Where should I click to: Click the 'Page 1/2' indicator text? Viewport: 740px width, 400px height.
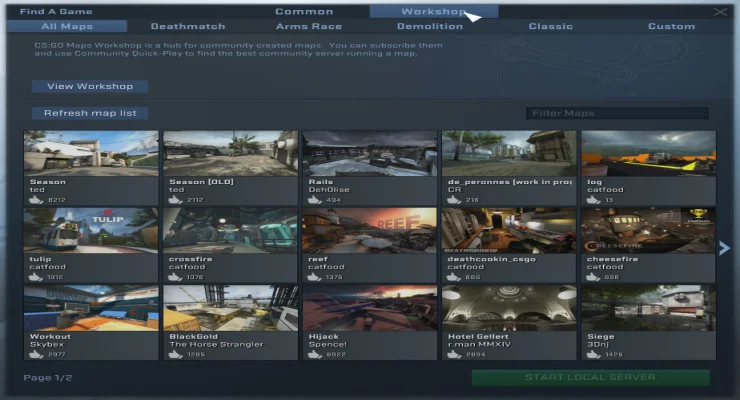48,378
